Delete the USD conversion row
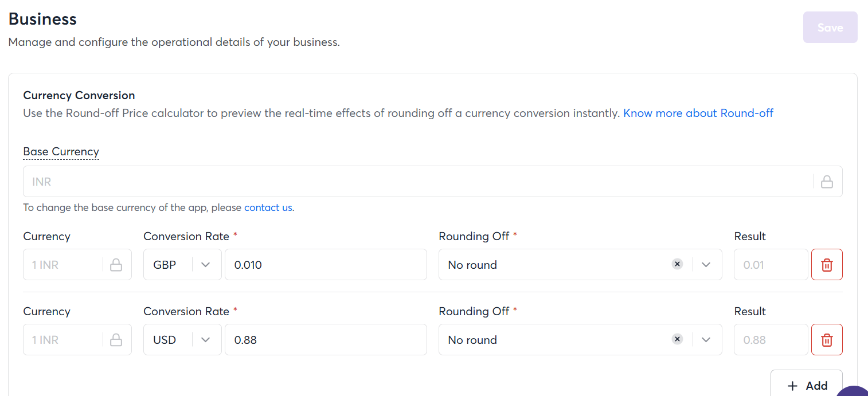This screenshot has height=396, width=868. (x=827, y=340)
